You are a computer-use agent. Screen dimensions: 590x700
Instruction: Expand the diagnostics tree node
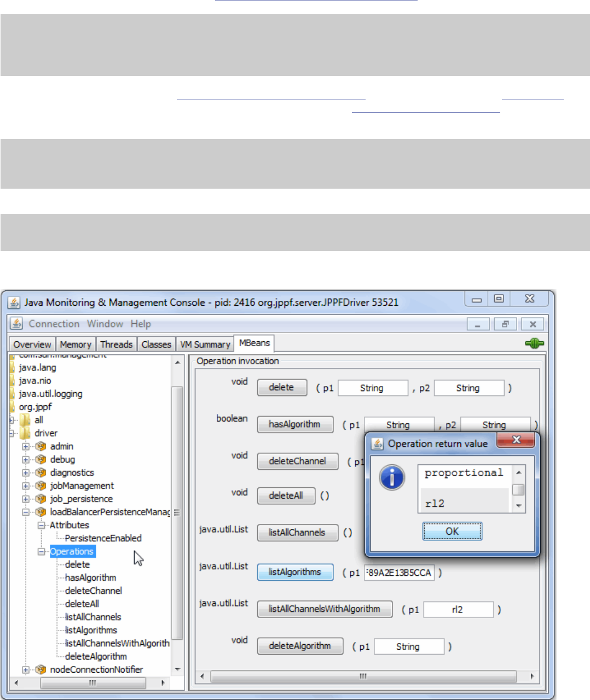pos(26,472)
